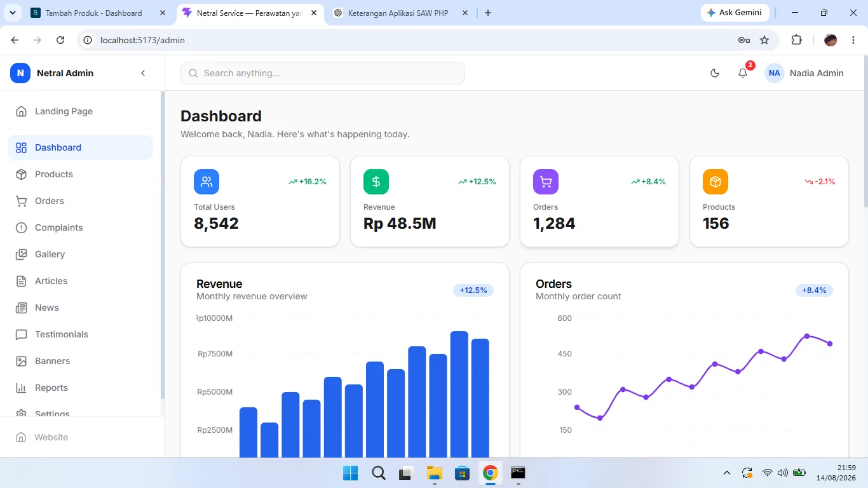Open Landing Page in the sidebar
This screenshot has width=868, height=488.
click(x=80, y=111)
